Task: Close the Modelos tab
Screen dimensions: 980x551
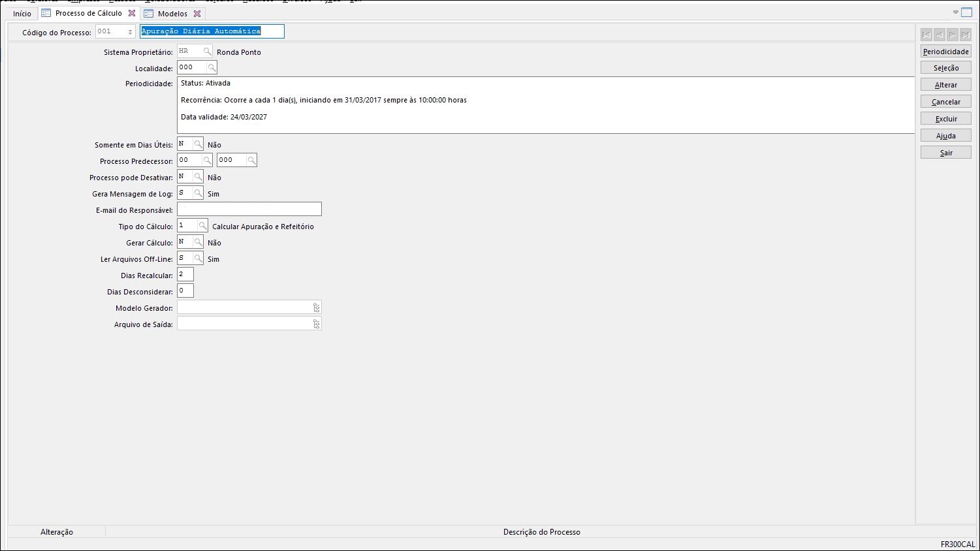Action: [x=197, y=14]
